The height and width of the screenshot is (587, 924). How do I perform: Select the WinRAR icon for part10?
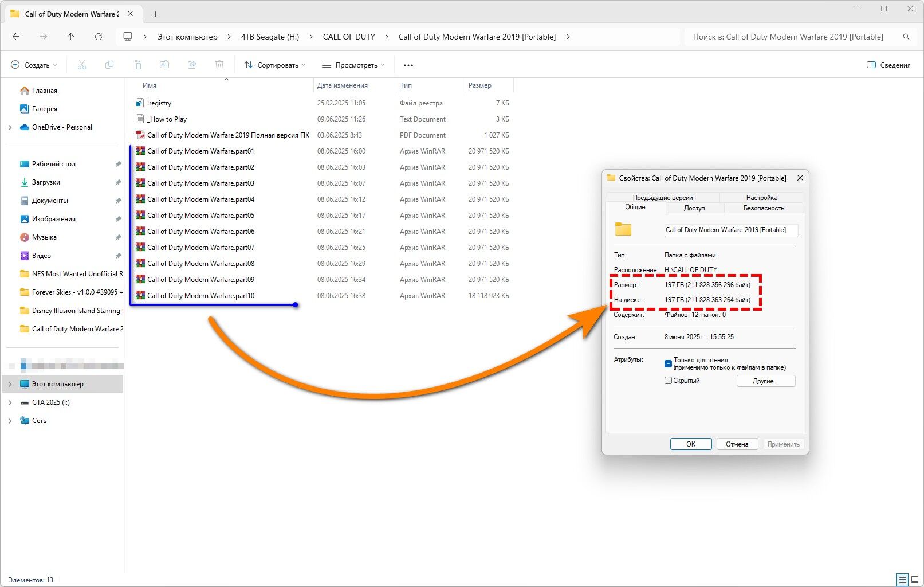tap(140, 296)
